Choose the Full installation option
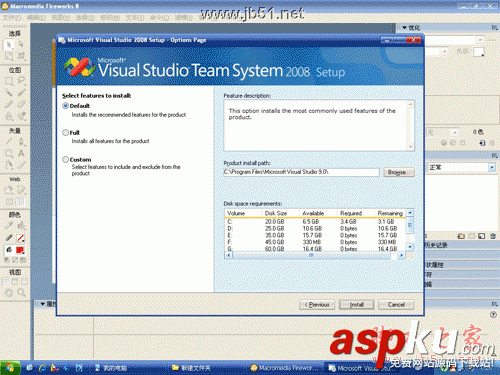This screenshot has width=500, height=375. pos(66,133)
